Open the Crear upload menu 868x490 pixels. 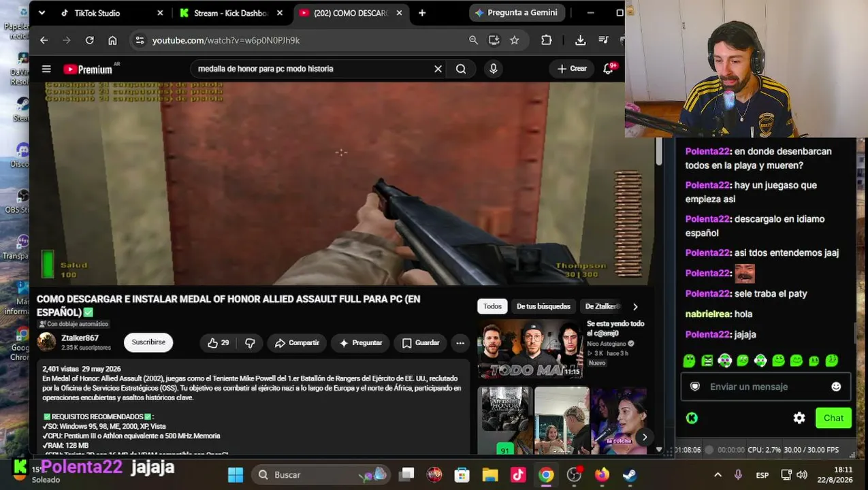pos(572,69)
